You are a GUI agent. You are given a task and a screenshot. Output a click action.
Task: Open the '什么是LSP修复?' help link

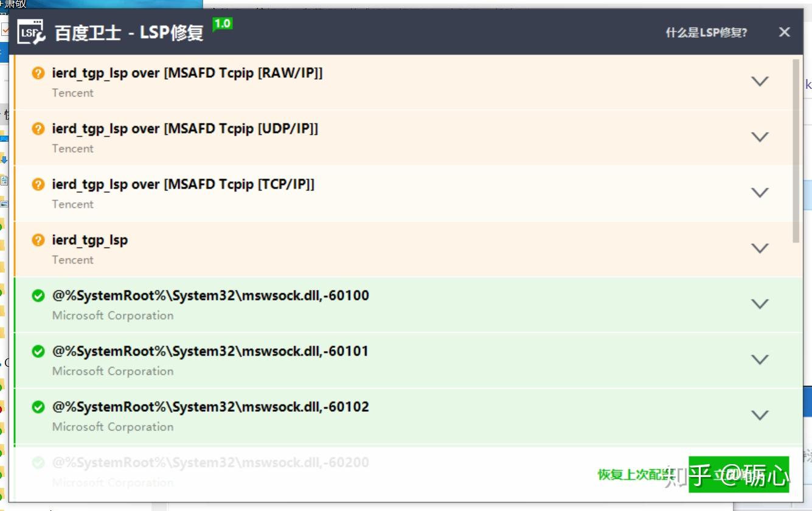707,32
